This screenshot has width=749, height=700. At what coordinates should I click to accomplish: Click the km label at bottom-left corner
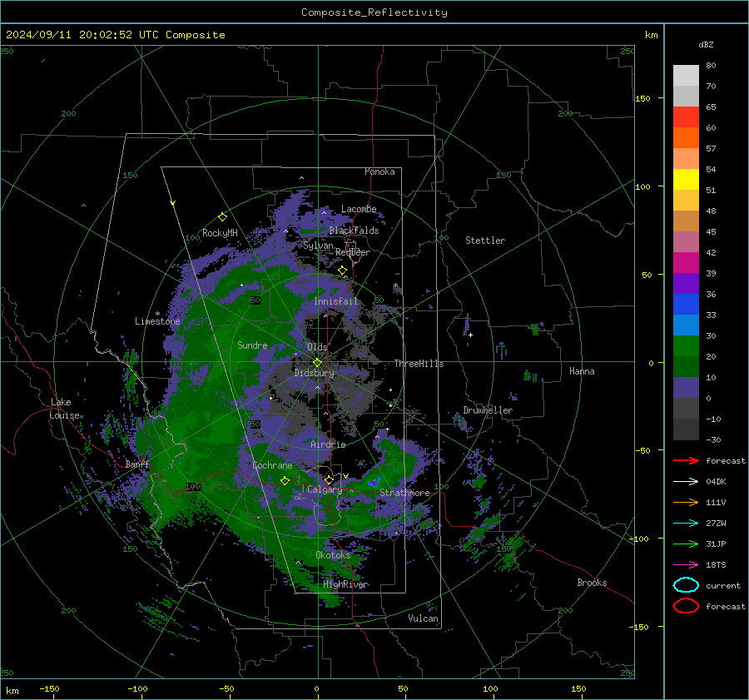pos(12,691)
